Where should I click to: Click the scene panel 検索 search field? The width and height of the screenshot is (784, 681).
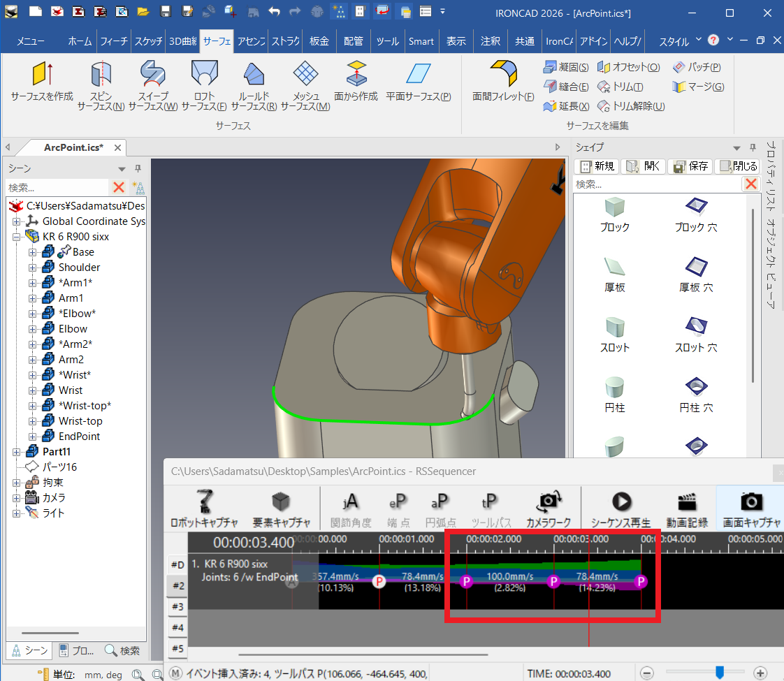click(57, 187)
